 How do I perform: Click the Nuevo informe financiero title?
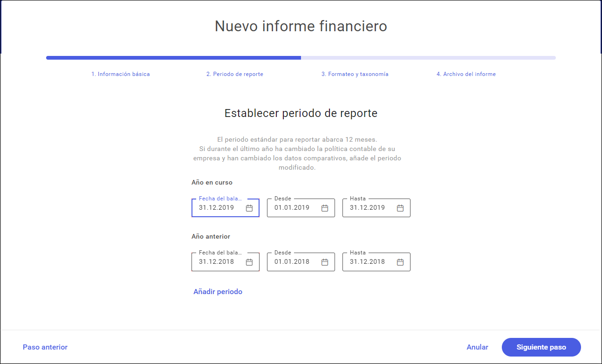301,26
